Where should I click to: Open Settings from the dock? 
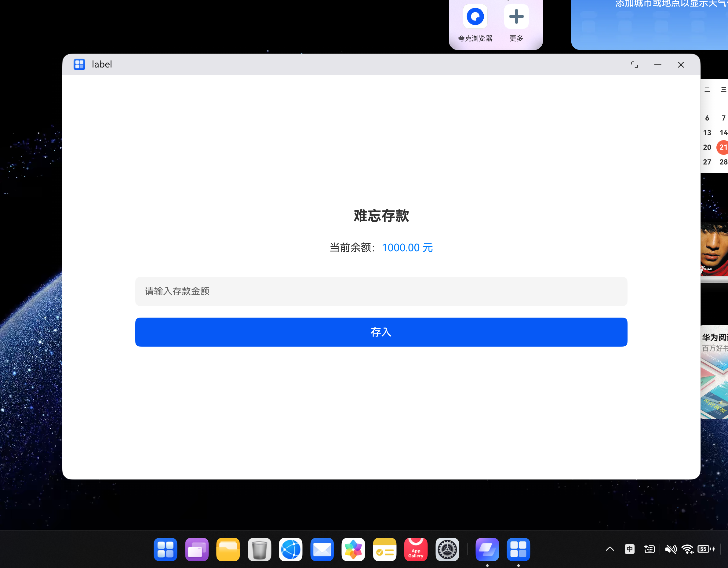pos(447,549)
